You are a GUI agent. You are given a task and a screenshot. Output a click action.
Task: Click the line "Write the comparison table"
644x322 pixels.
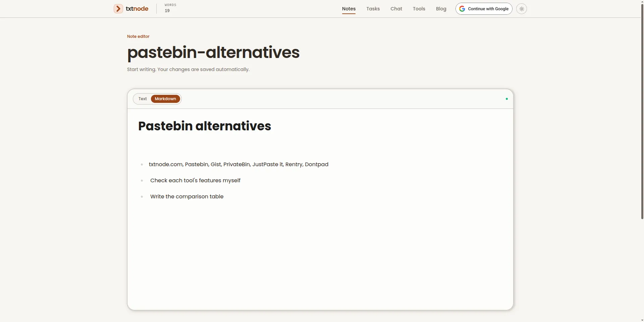coord(187,196)
